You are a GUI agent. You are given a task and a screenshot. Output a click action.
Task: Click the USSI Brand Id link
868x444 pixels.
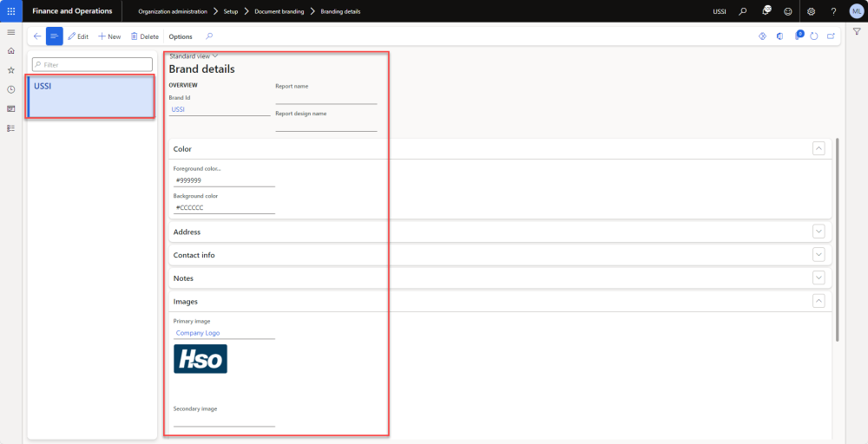point(178,109)
